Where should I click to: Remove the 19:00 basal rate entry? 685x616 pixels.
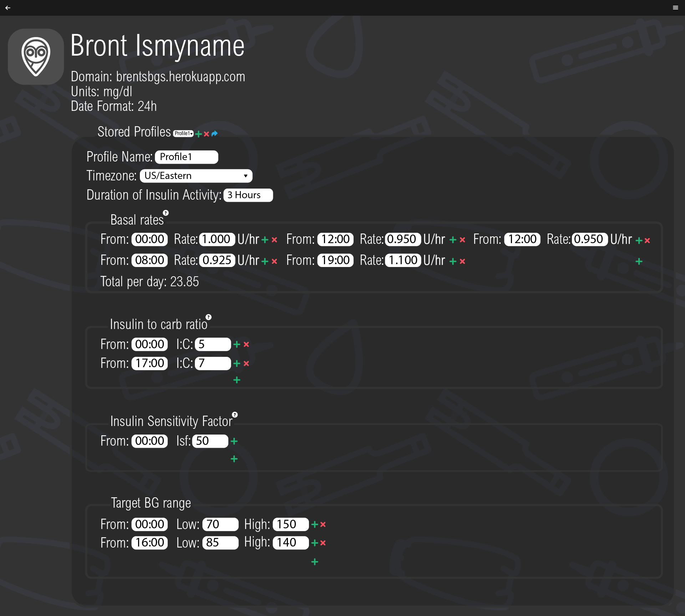[462, 261]
